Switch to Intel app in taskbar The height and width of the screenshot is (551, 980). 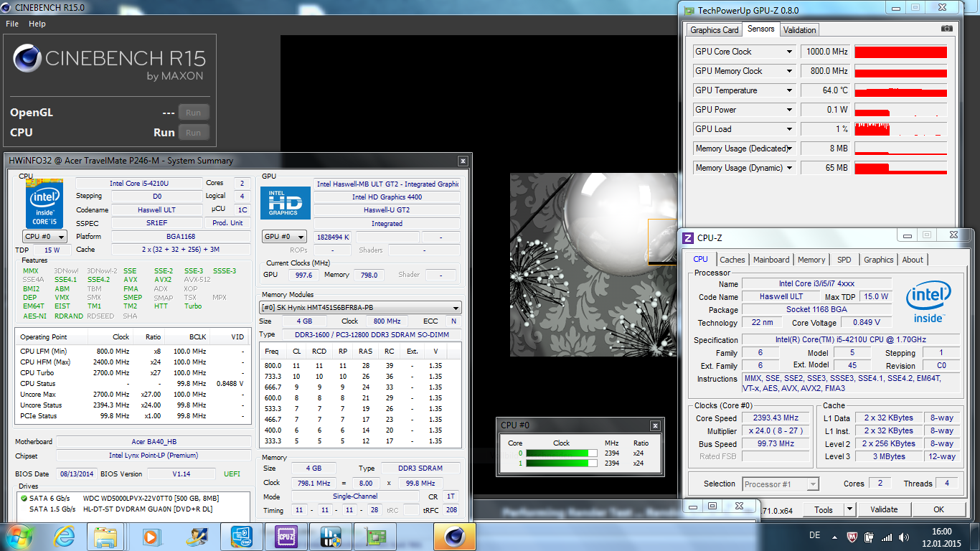[241, 536]
